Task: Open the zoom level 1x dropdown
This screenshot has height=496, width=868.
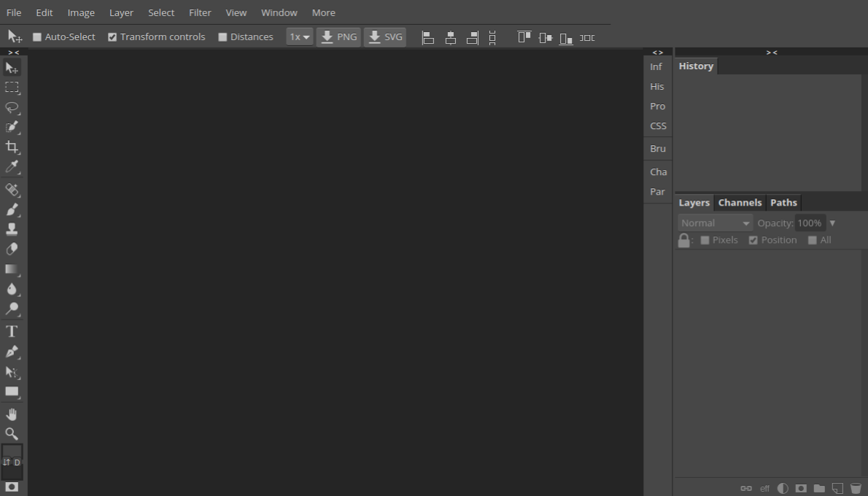Action: (299, 36)
